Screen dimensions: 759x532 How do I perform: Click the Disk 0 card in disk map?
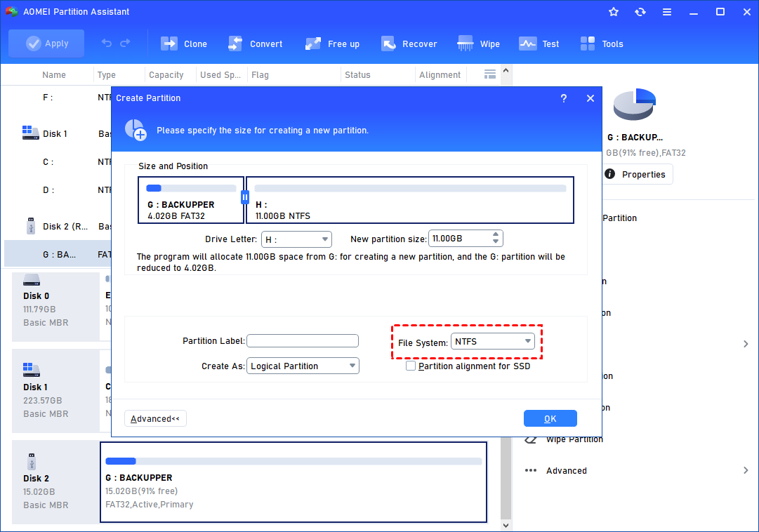(55, 307)
